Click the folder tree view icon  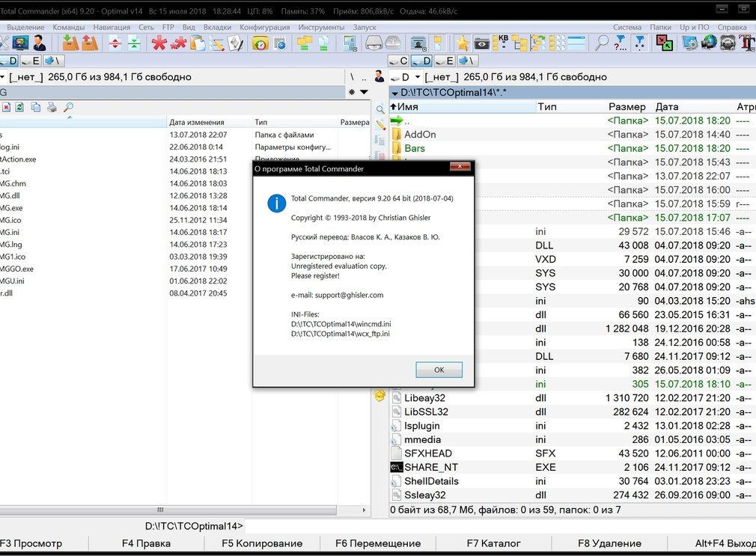coord(520,43)
